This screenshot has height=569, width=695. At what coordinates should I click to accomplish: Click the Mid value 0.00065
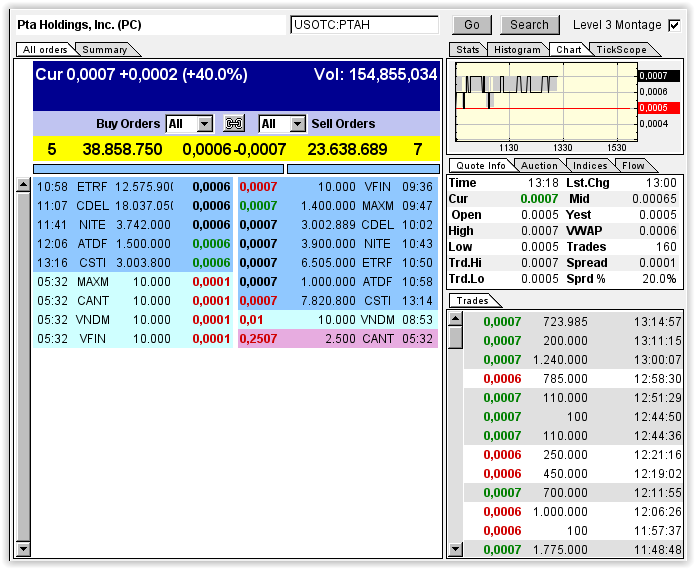tap(654, 199)
